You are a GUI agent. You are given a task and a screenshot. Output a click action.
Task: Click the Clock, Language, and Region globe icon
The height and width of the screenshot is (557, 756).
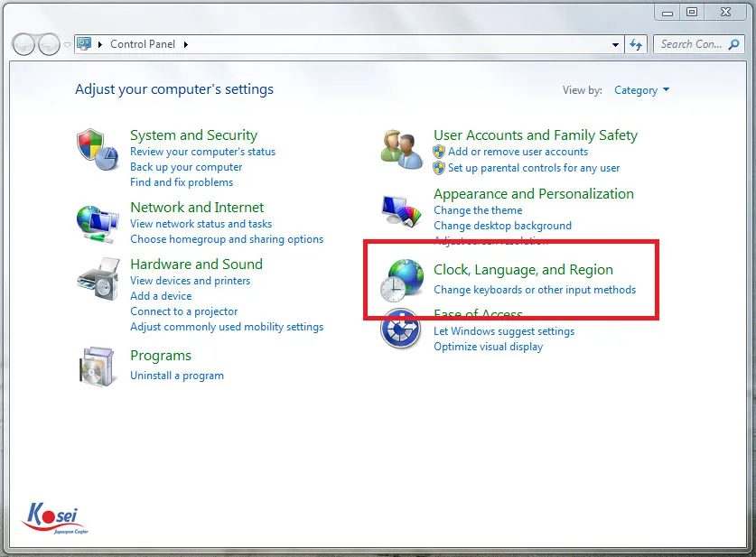[401, 281]
